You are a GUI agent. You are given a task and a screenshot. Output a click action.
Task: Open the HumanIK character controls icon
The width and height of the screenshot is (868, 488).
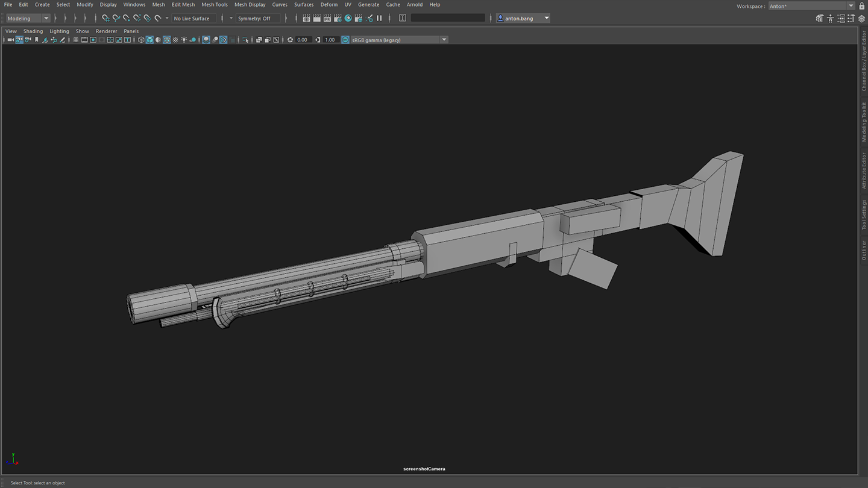coord(830,19)
